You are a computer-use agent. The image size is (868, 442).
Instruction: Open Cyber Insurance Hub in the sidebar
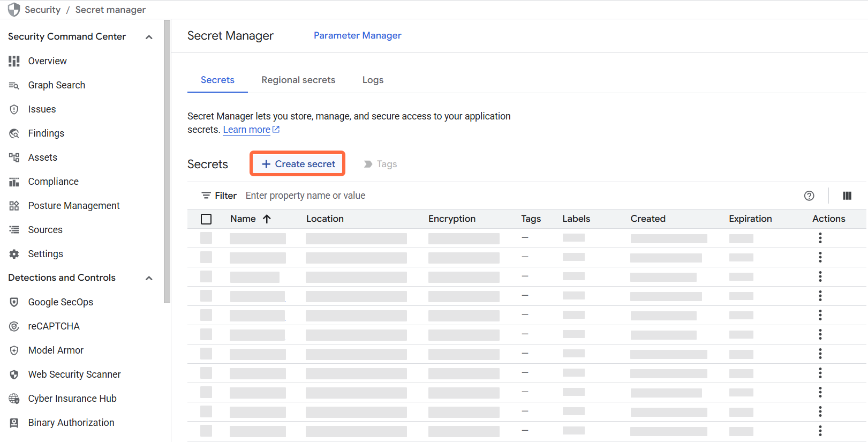(72, 399)
